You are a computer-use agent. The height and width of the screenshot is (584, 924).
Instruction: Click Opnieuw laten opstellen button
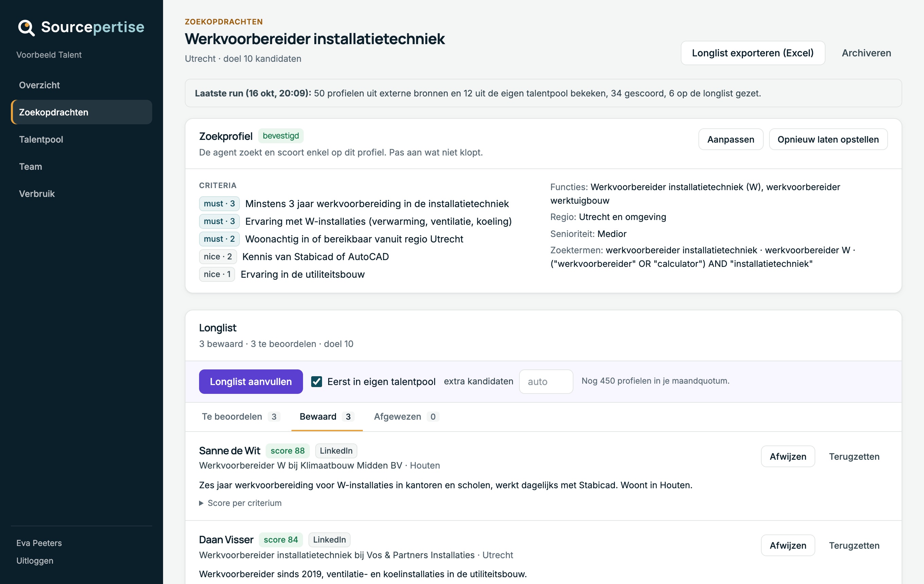point(828,139)
